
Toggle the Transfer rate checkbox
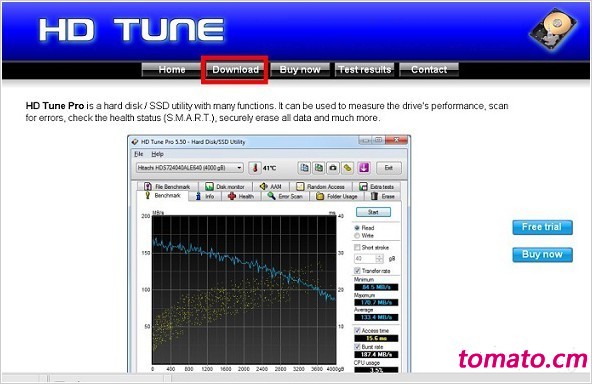[x=357, y=271]
